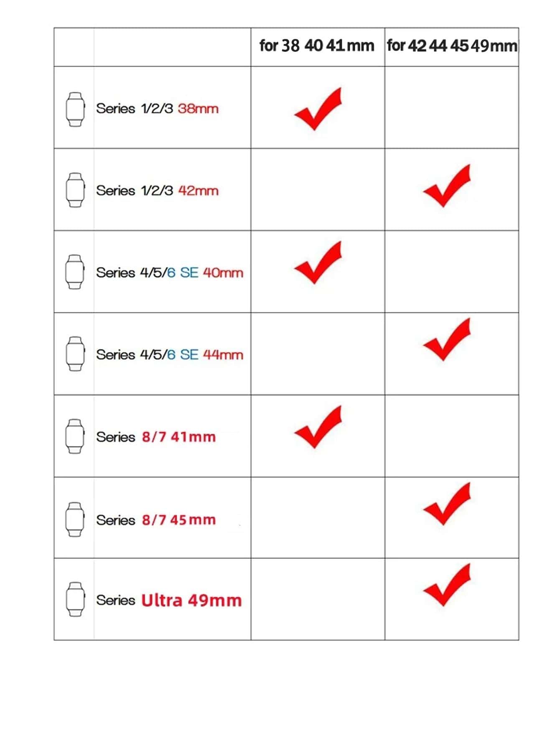Click the watch icon beside Series 1/2/3 38mm
This screenshot has height=746, width=560.
tap(75, 109)
